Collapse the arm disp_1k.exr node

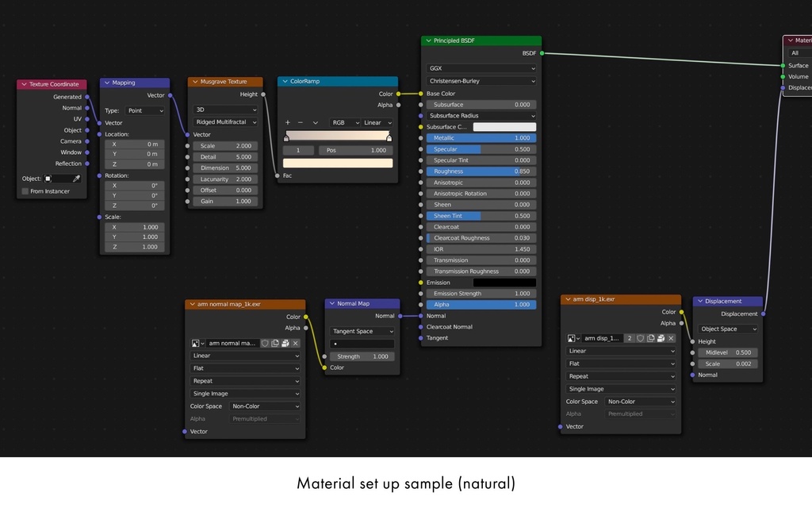tap(568, 299)
